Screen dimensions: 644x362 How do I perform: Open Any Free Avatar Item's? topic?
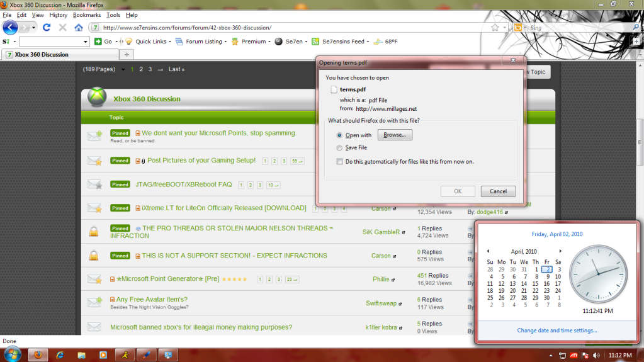(x=152, y=300)
